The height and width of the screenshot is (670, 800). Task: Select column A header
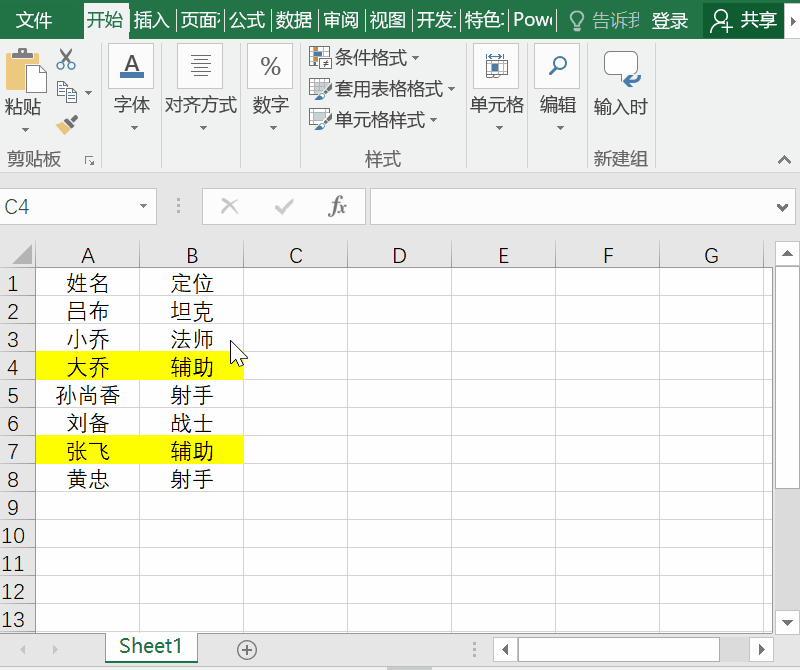point(88,255)
